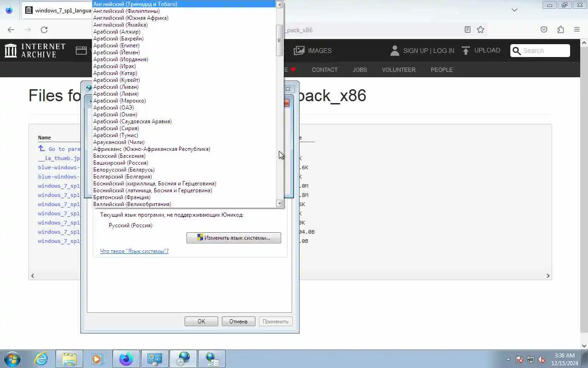Click Изменить язык системы button
588x368 pixels.
click(233, 238)
